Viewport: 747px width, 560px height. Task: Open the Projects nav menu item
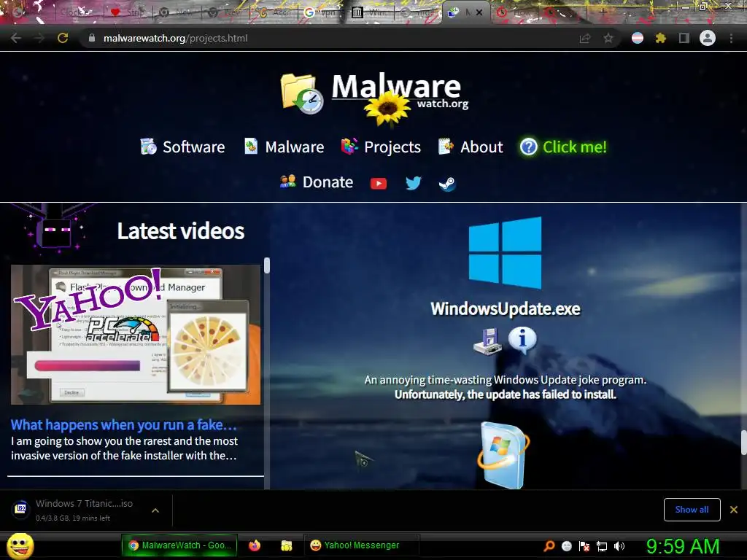click(x=381, y=147)
